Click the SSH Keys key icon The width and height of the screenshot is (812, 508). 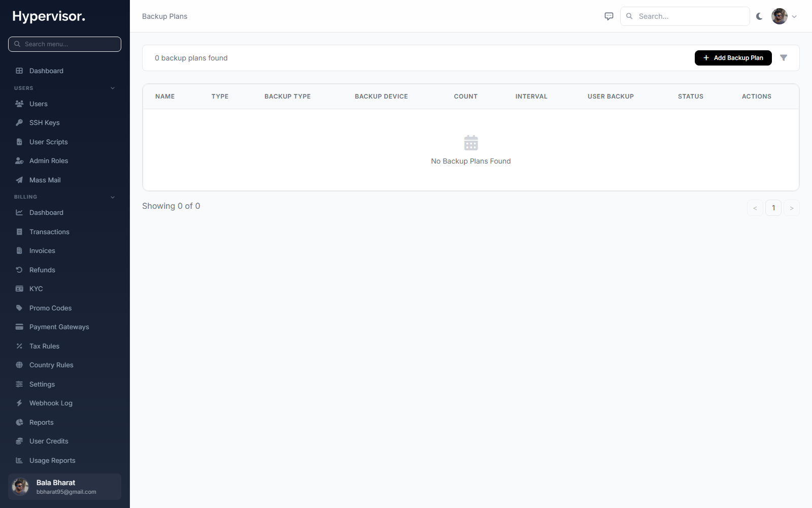coord(19,122)
